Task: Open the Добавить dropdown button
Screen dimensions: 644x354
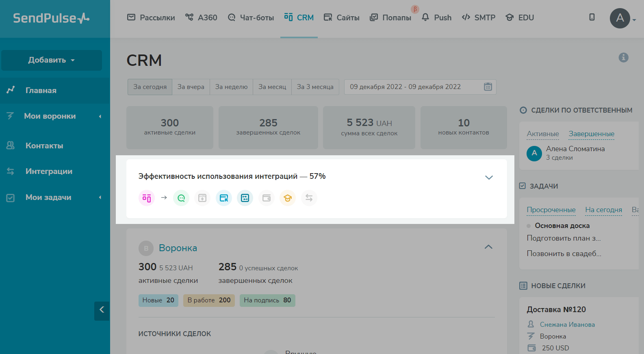Action: (52, 60)
